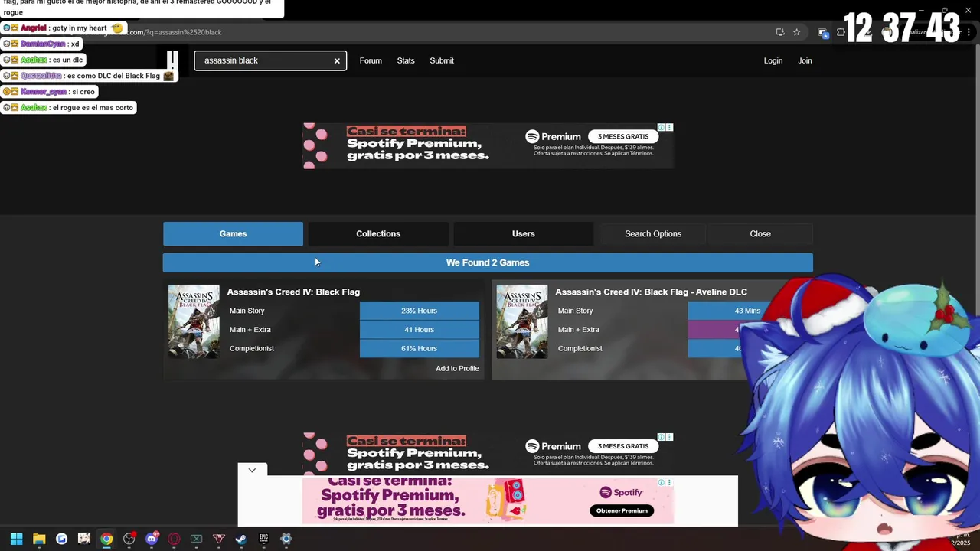Open the Submit page link
This screenshot has height=551, width=980.
(442, 60)
